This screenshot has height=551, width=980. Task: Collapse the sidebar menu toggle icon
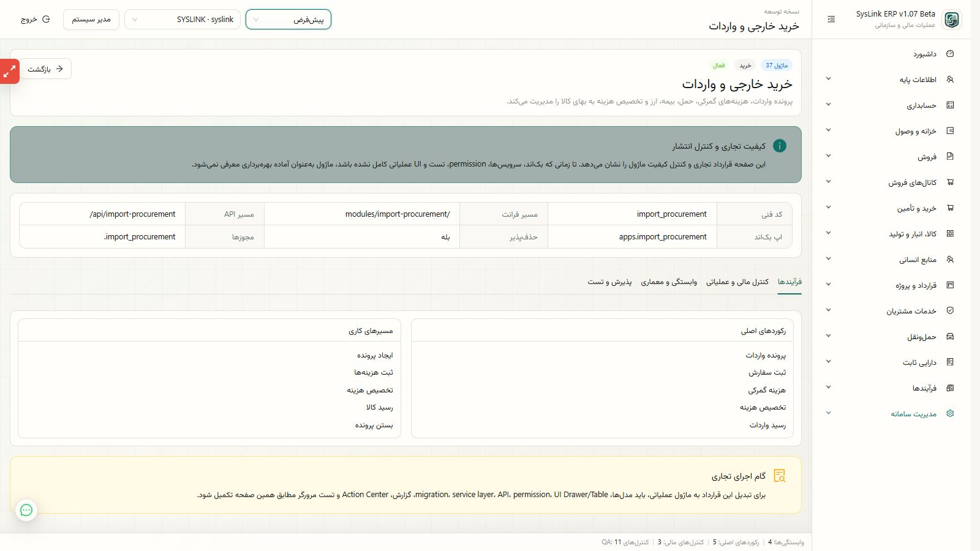[x=831, y=20]
